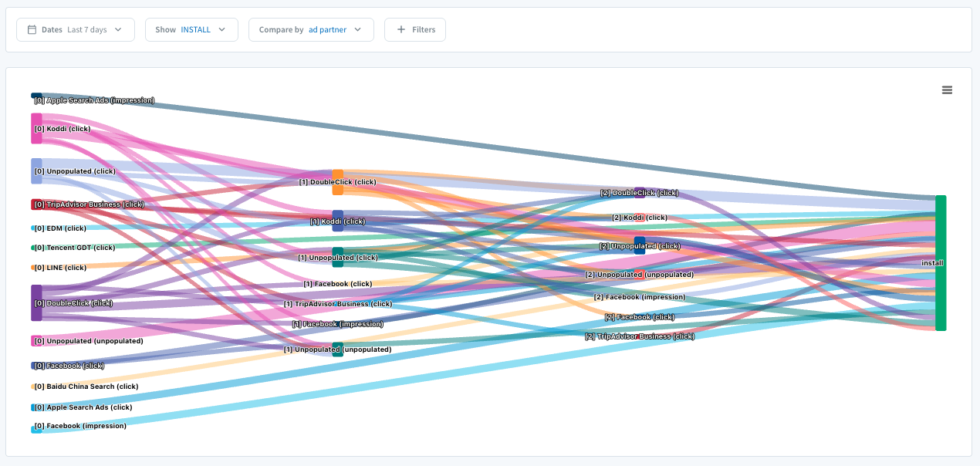Click the [0] TripAdvisor Business (click) label
980x466 pixels.
coord(90,204)
